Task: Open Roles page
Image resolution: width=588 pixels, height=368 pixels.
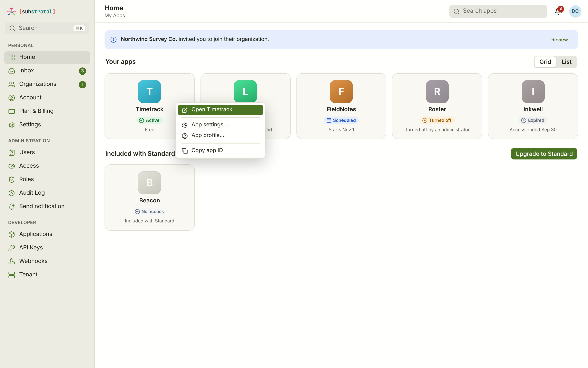Action: click(47, 179)
